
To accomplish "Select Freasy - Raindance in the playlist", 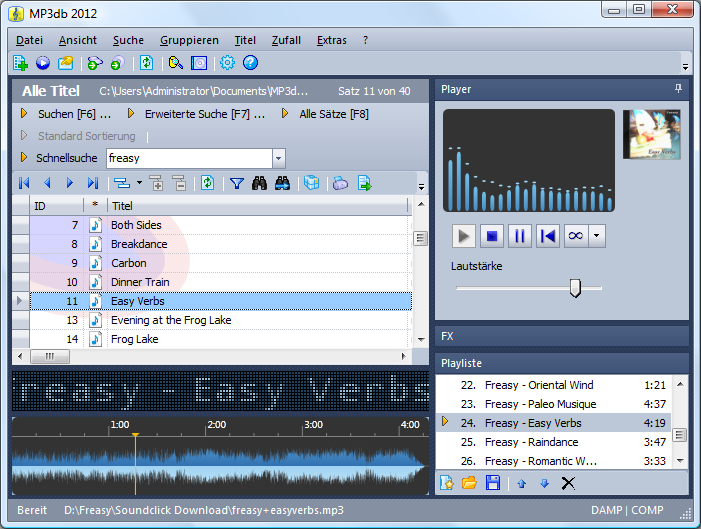I will [553, 442].
